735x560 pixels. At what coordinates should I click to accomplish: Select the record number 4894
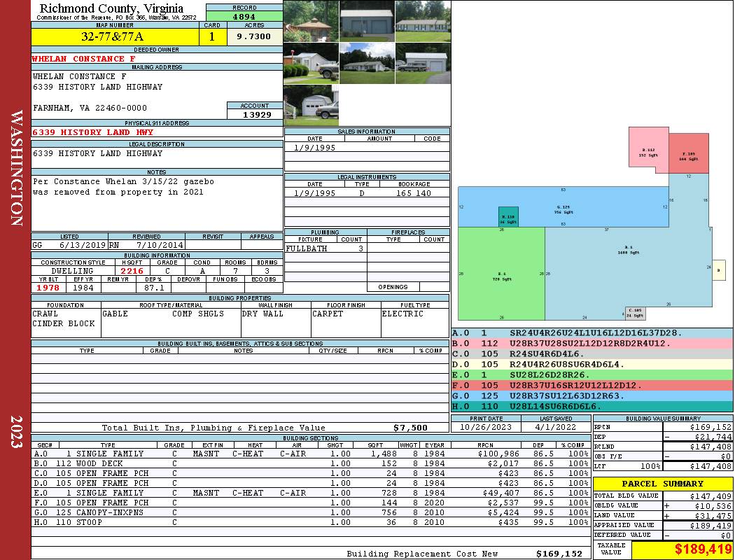pyautogui.click(x=244, y=17)
